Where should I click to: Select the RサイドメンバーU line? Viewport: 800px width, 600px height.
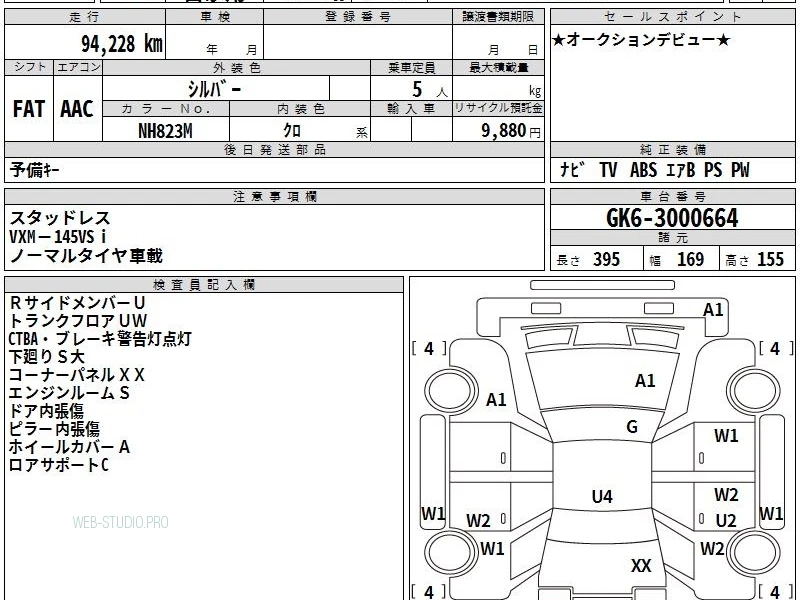(77, 303)
